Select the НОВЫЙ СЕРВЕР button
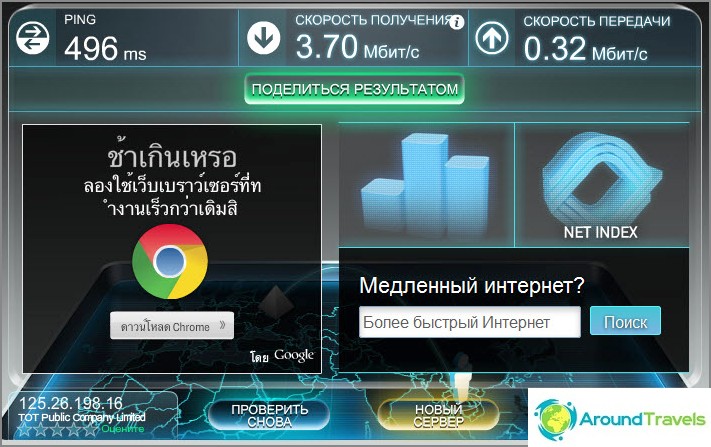711x447 pixels. pos(438,415)
